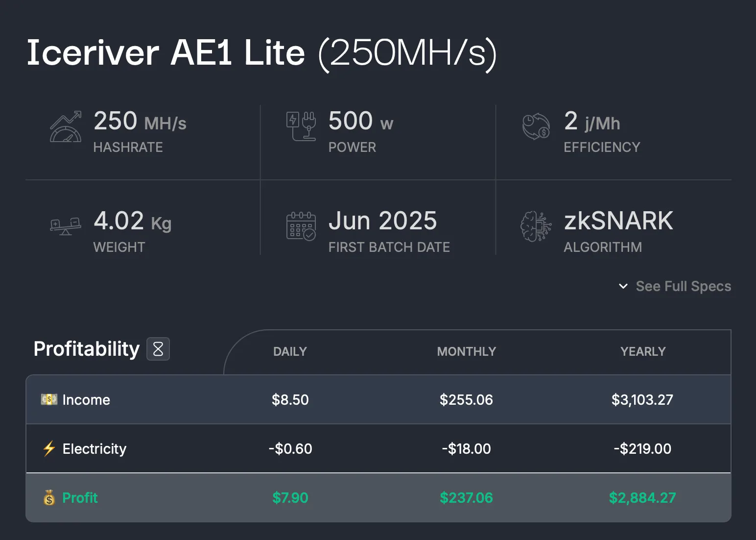This screenshot has width=756, height=540.
Task: Click the chevron next to See Full Specs
Action: coord(623,286)
